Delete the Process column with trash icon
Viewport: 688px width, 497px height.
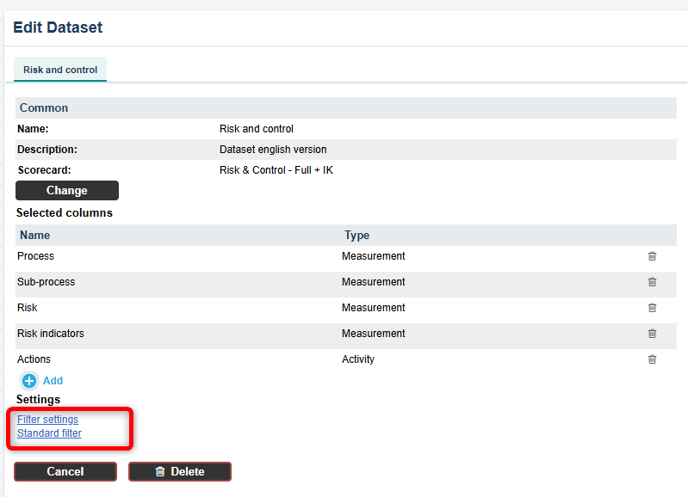(652, 257)
